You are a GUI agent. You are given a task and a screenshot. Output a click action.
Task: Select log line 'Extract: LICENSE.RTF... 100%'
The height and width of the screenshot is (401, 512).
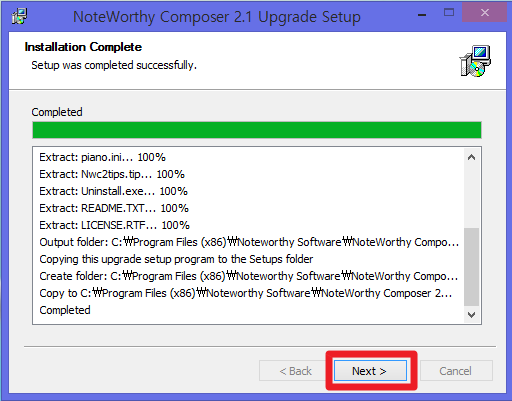click(114, 225)
